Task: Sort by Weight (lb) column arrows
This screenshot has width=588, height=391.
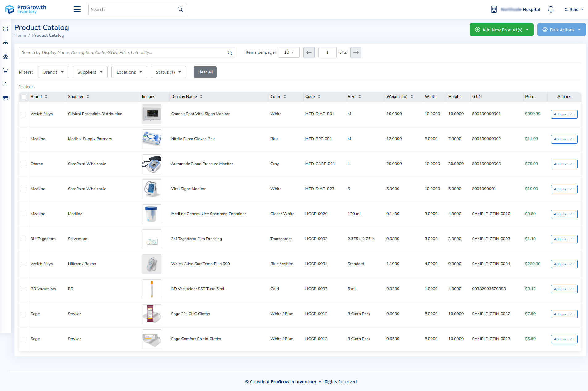Action: (x=412, y=97)
